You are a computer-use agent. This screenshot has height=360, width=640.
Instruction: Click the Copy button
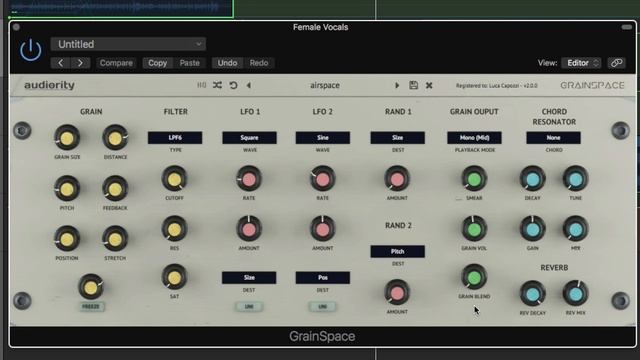coord(158,63)
